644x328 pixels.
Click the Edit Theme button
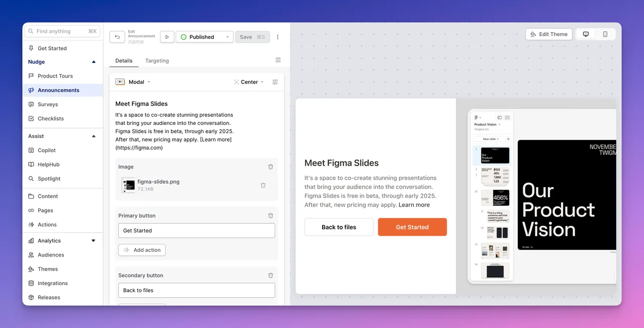549,34
